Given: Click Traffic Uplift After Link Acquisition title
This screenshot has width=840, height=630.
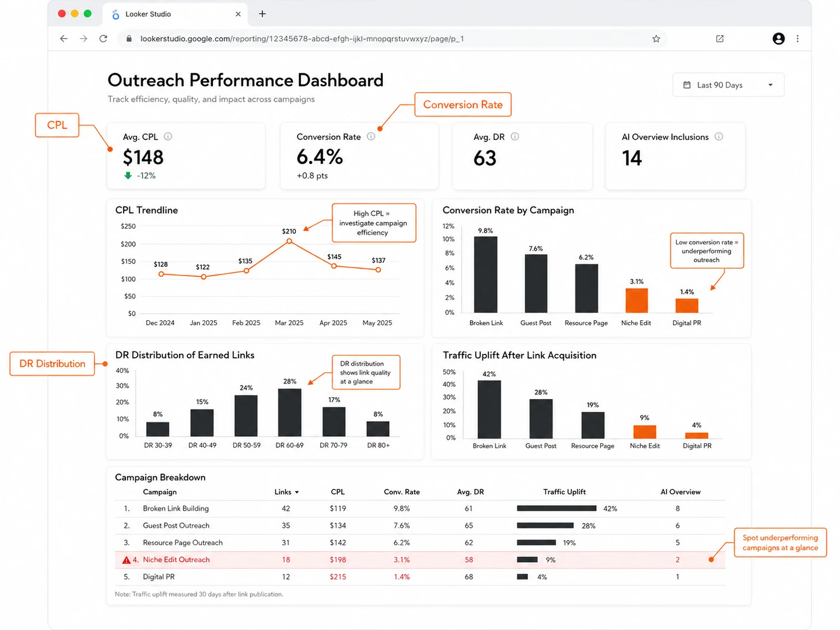Looking at the screenshot, I should (519, 355).
